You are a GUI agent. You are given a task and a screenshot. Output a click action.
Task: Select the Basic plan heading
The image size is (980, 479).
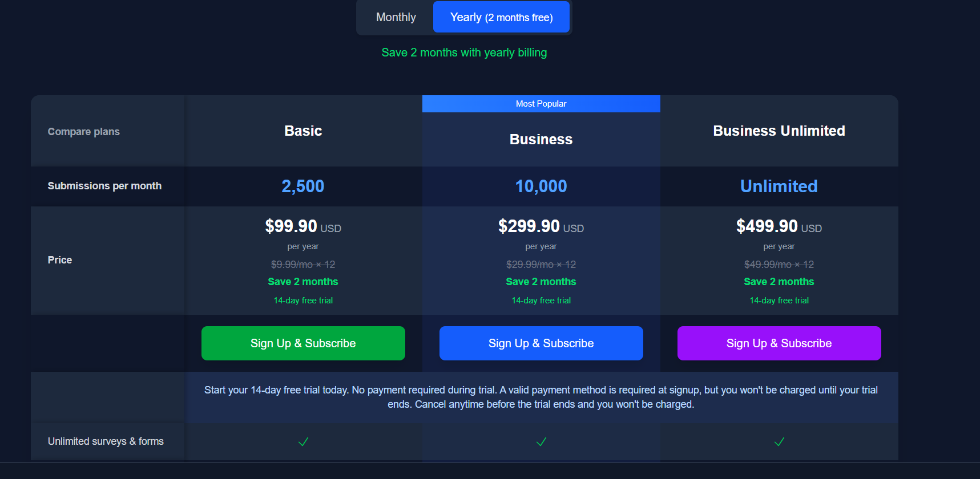point(303,131)
